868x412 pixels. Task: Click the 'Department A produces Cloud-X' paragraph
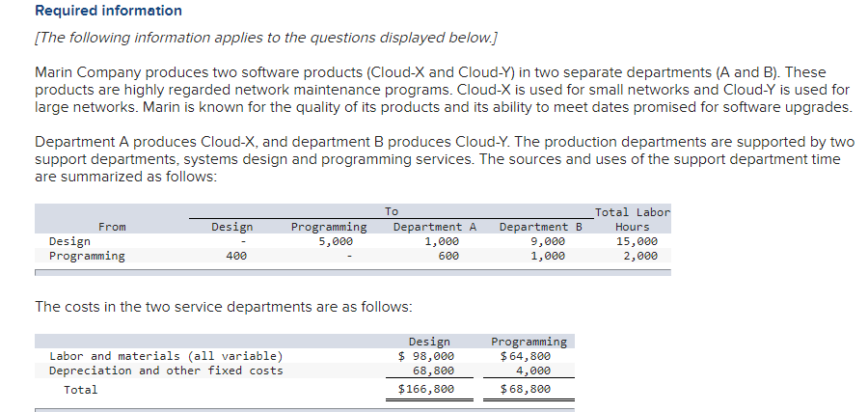[x=445, y=159]
